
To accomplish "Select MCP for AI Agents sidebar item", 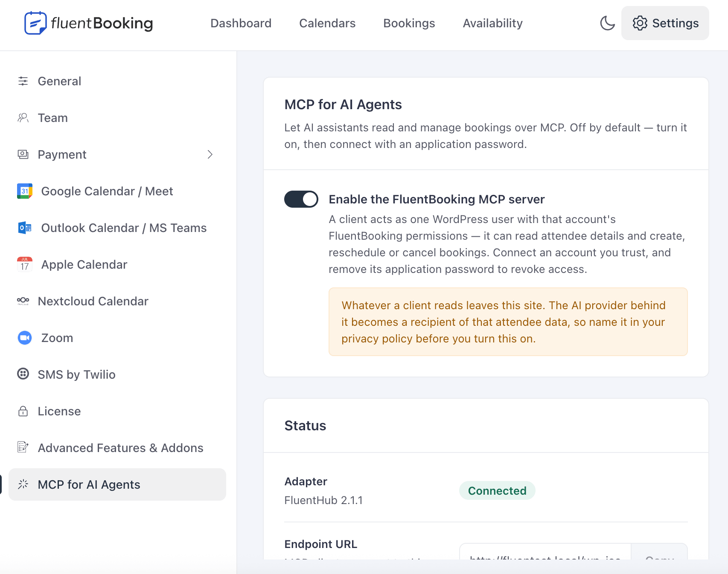I will pyautogui.click(x=117, y=484).
